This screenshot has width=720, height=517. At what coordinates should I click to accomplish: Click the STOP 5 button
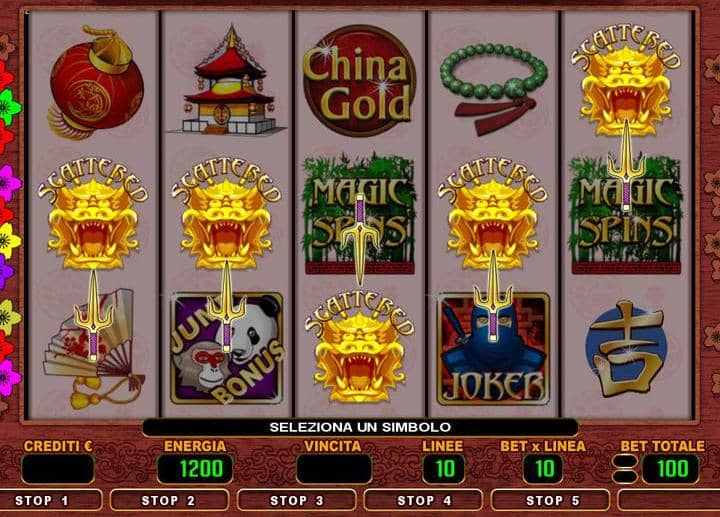coord(551,500)
